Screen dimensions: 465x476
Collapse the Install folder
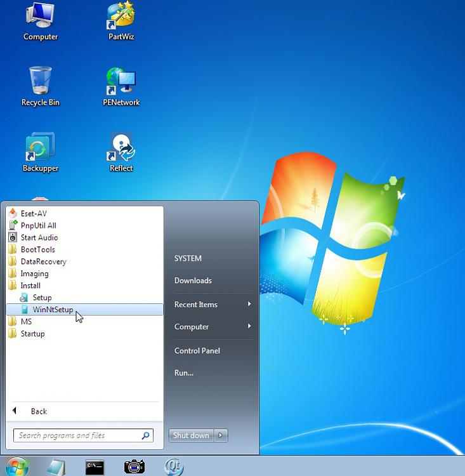(84, 286)
